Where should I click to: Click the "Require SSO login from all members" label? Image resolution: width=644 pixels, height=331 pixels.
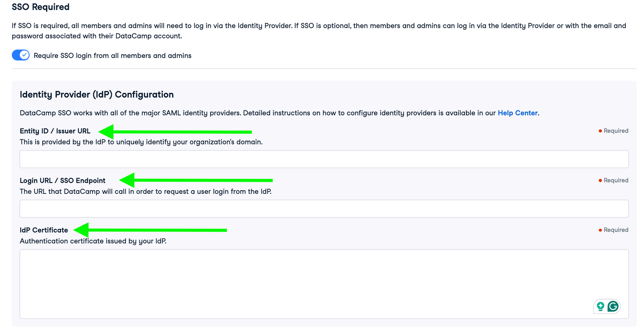pyautogui.click(x=112, y=56)
